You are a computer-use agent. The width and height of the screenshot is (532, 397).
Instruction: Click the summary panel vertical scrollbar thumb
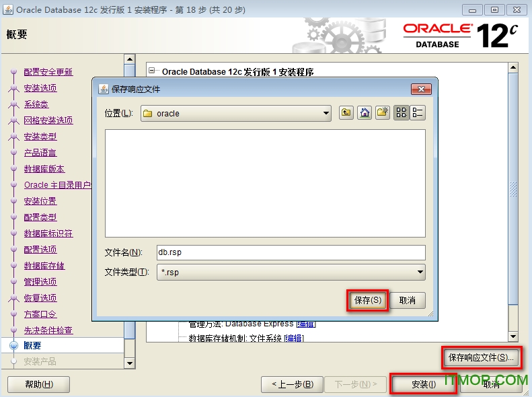(513, 188)
